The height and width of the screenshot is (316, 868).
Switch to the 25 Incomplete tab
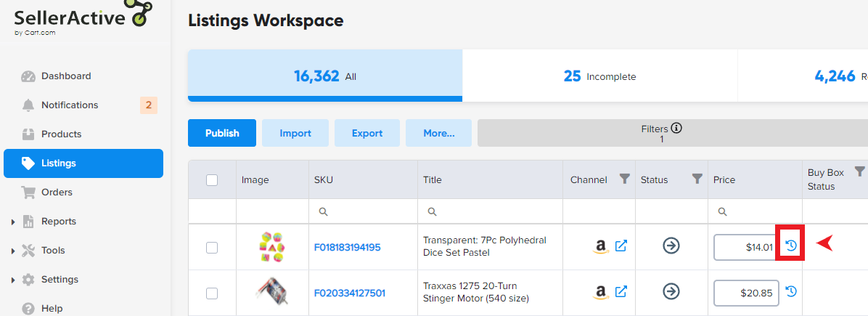[599, 76]
